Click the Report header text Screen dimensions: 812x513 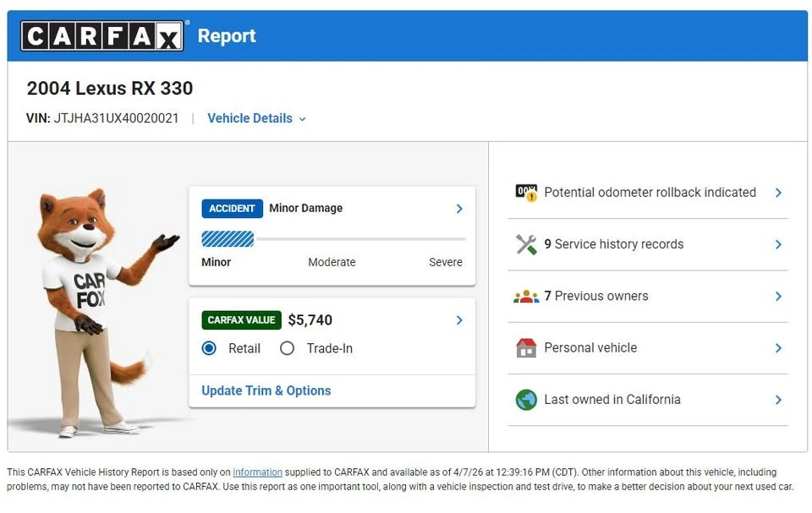(x=227, y=35)
